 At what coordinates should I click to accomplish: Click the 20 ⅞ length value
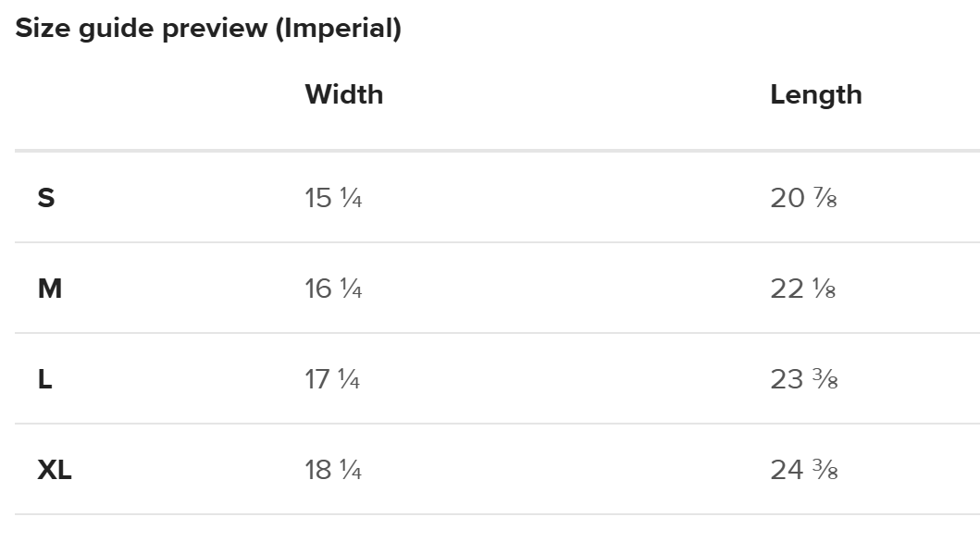tap(803, 198)
